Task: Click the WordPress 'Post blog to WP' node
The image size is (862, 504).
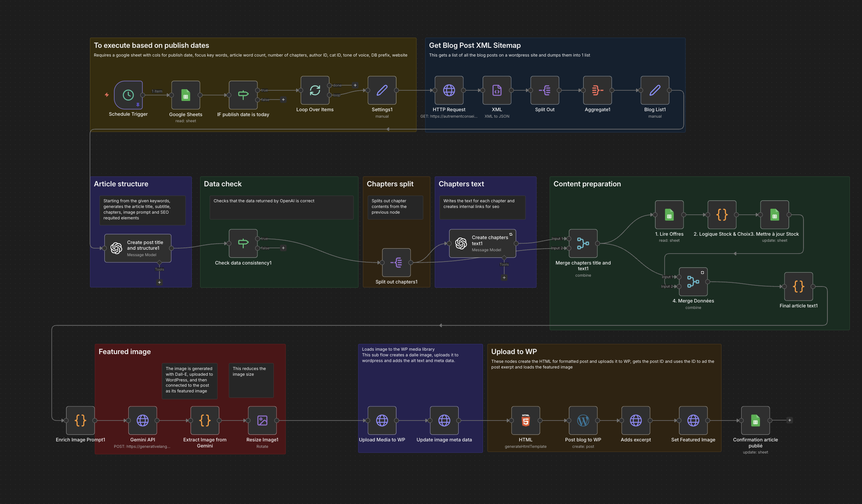Action: [x=583, y=421]
